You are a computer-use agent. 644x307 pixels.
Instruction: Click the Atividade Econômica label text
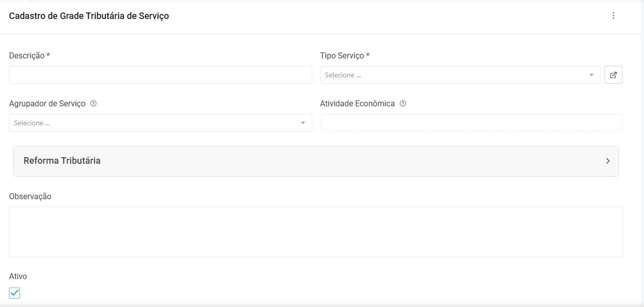pyautogui.click(x=357, y=104)
